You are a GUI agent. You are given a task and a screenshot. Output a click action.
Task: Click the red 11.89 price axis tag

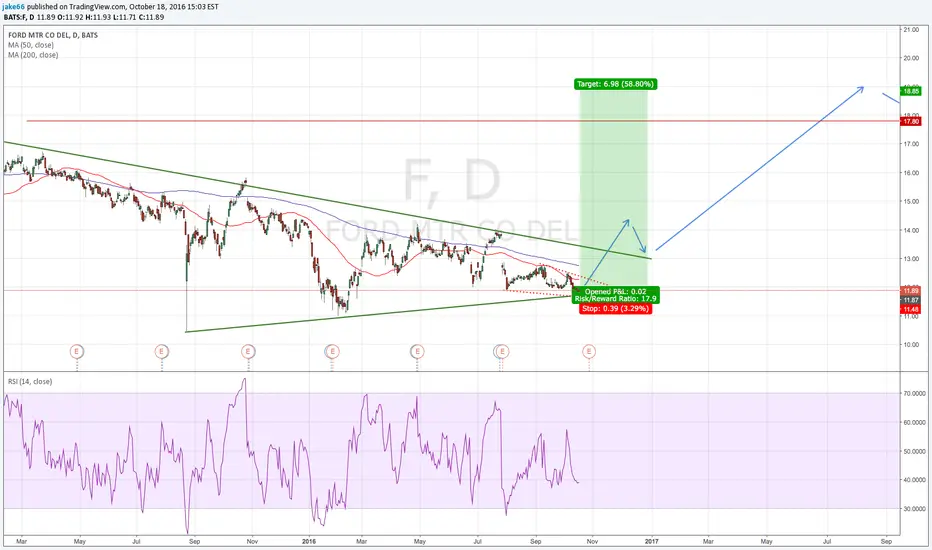coord(911,291)
